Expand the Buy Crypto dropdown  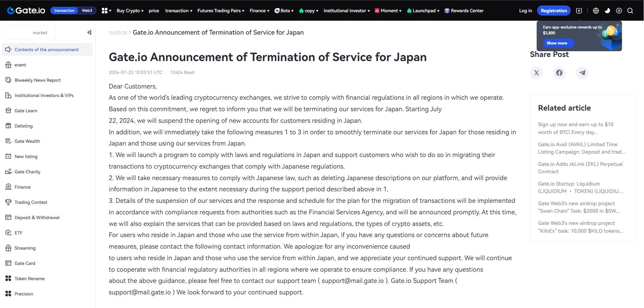coord(129,11)
